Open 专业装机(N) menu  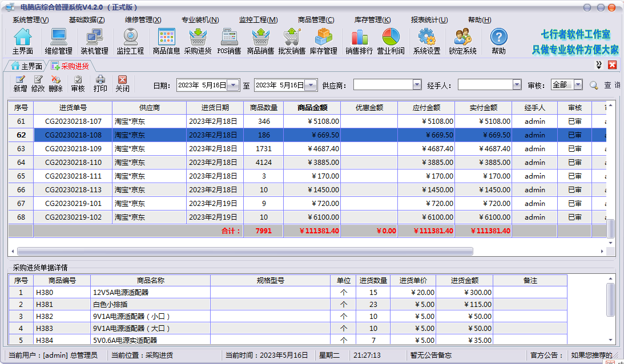point(200,20)
